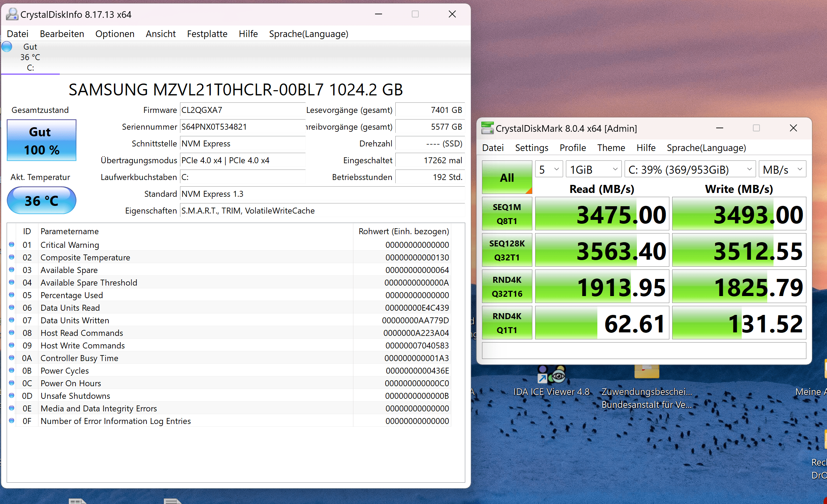
Task: Click status dot of Media and Data Integrity Errors
Action: coord(12,408)
